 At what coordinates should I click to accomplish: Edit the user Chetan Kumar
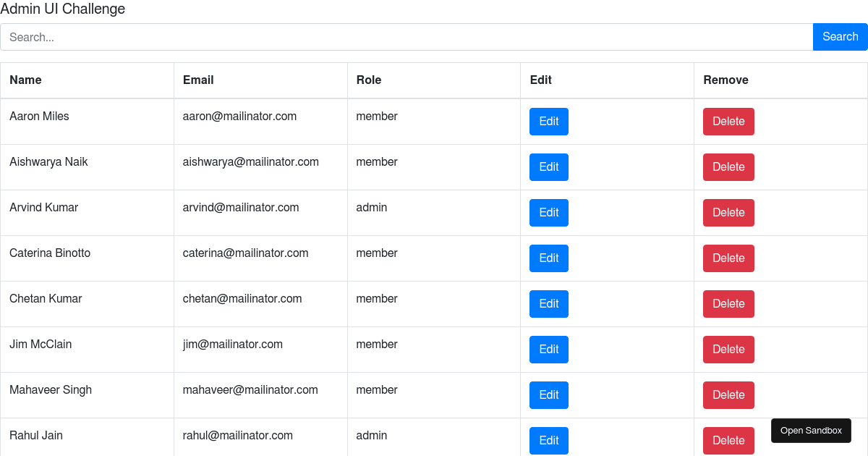tap(548, 303)
